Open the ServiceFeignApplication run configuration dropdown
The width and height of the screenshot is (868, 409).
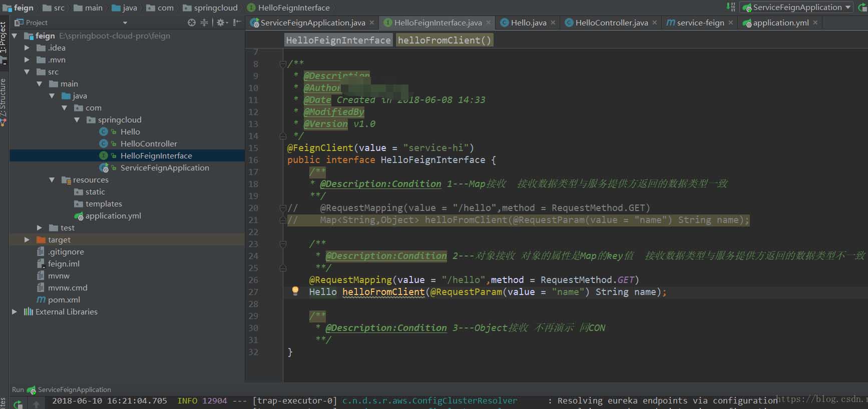797,7
